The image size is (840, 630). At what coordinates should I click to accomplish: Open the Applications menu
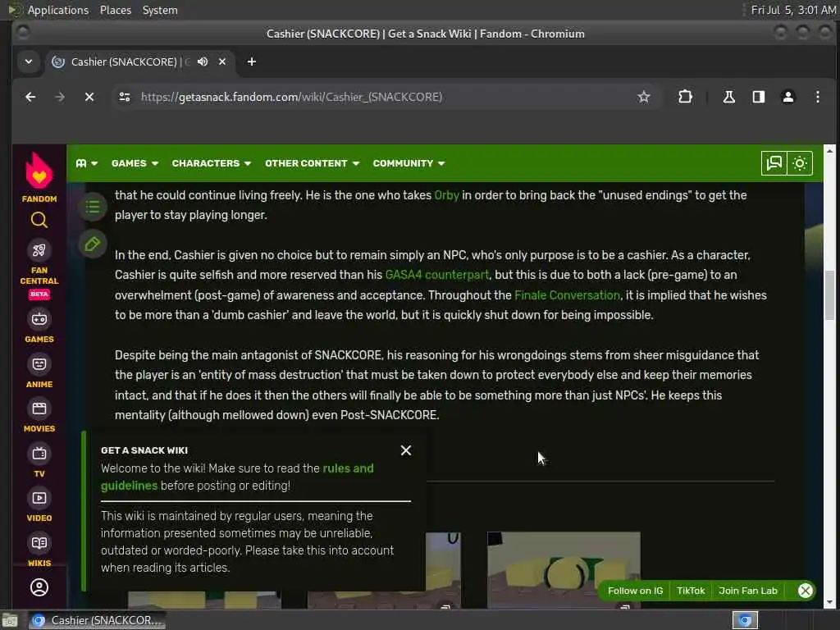[x=58, y=10]
